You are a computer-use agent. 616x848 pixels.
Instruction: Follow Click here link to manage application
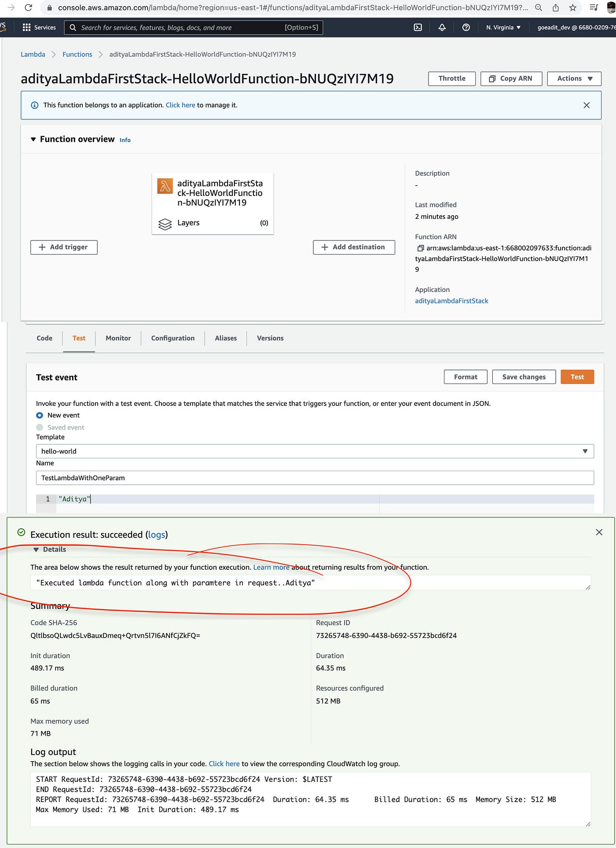click(180, 105)
